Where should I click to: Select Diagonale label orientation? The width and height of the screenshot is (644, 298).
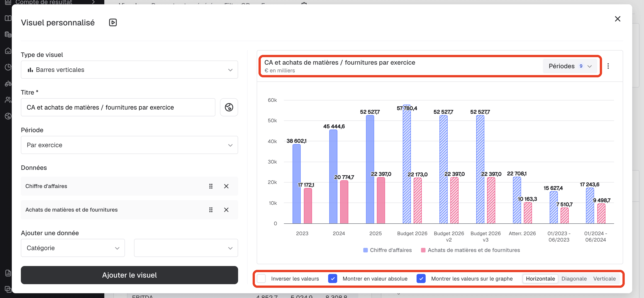pyautogui.click(x=574, y=278)
